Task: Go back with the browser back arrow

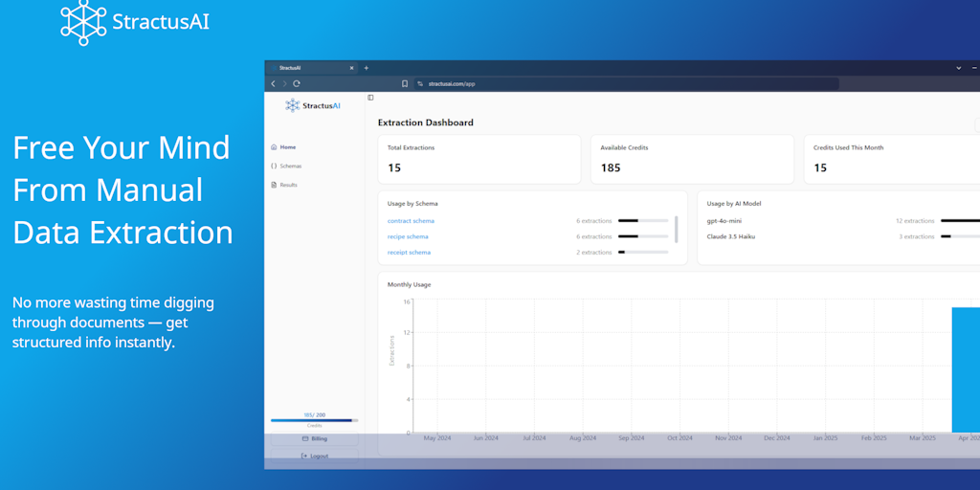Action: click(273, 84)
